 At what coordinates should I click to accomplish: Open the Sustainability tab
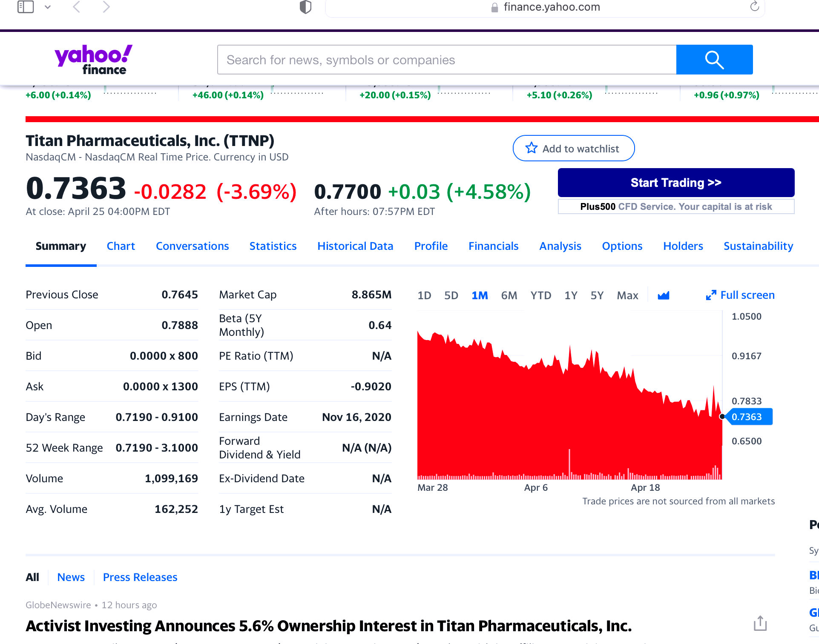(758, 246)
